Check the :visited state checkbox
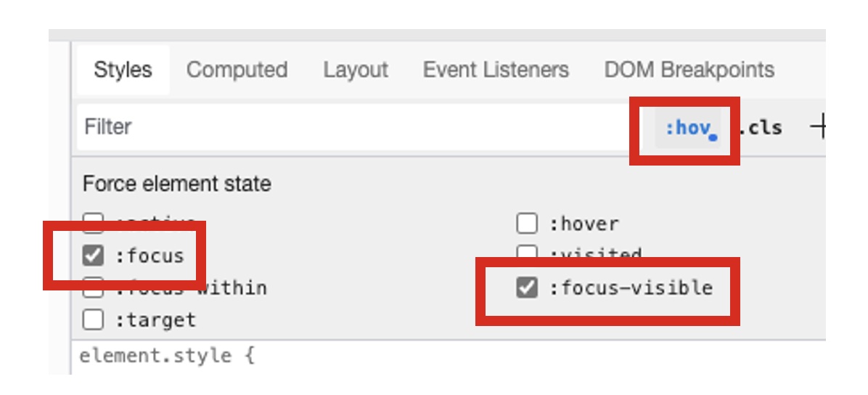The width and height of the screenshot is (868, 395). click(527, 252)
